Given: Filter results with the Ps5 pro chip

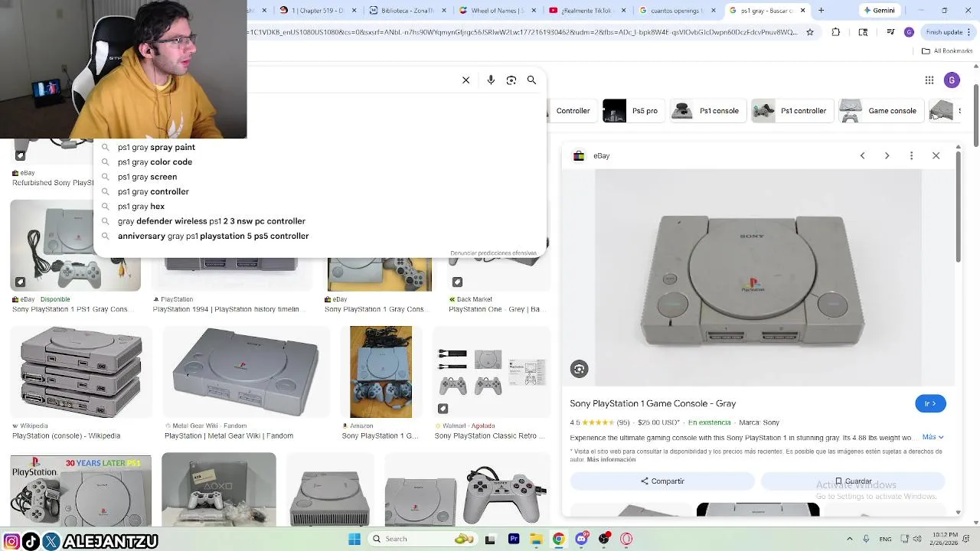Looking at the screenshot, I should [633, 111].
